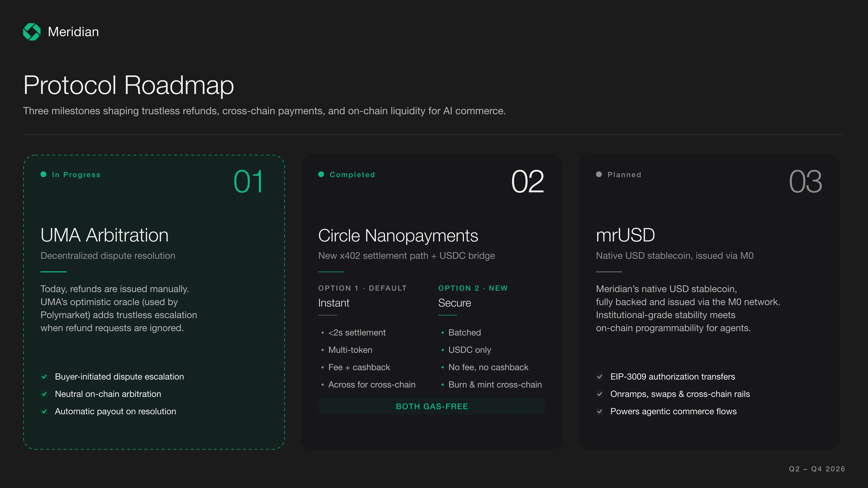868x488 pixels.
Task: Select 'EIP-3009 authorization transfers' text
Action: click(673, 376)
